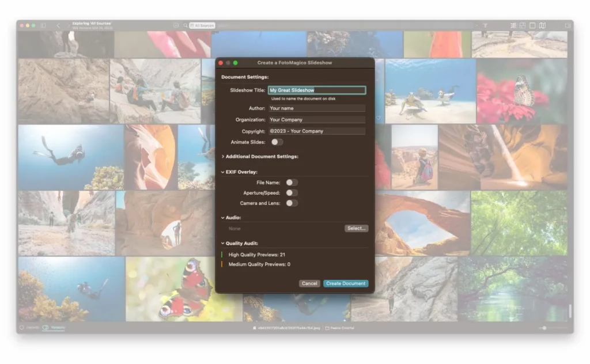The width and height of the screenshot is (590, 364).
Task: Switch to thumbnail grid view in the browser toolbar
Action: (513, 25)
